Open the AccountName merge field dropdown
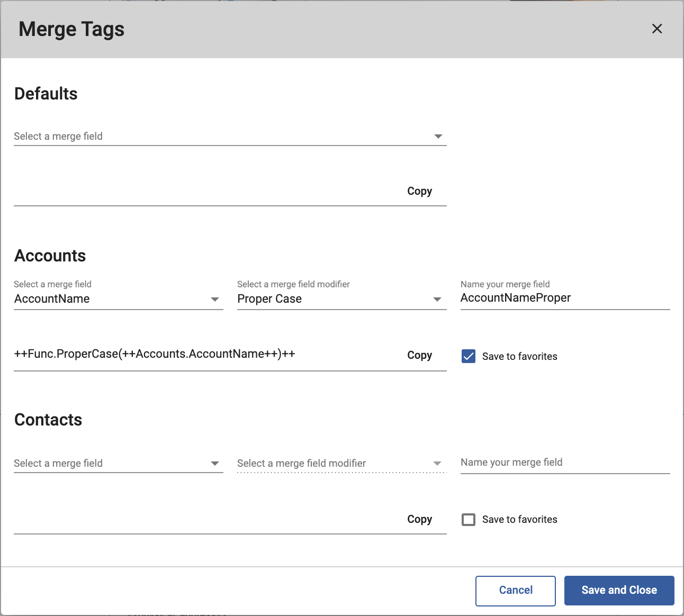This screenshot has width=684, height=616. point(116,299)
